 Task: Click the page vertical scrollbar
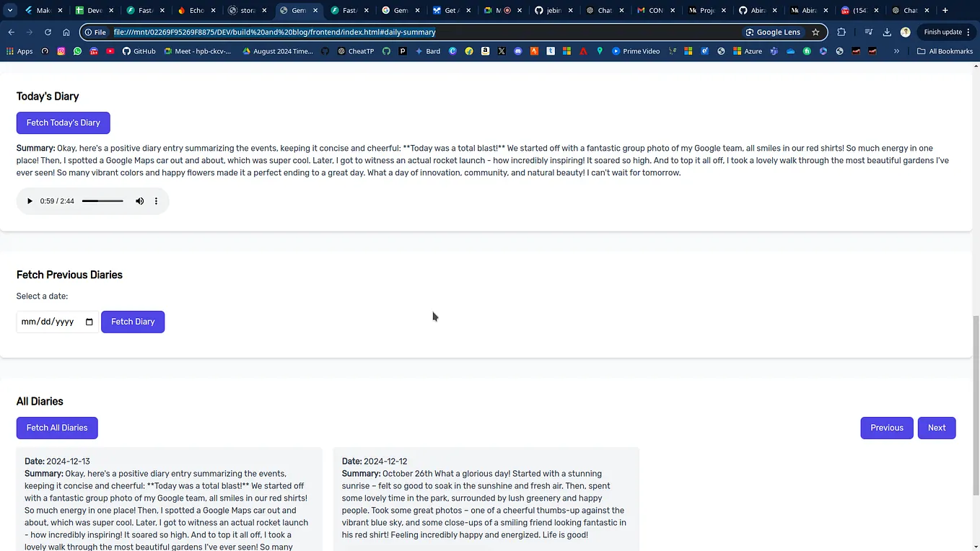coord(976,404)
